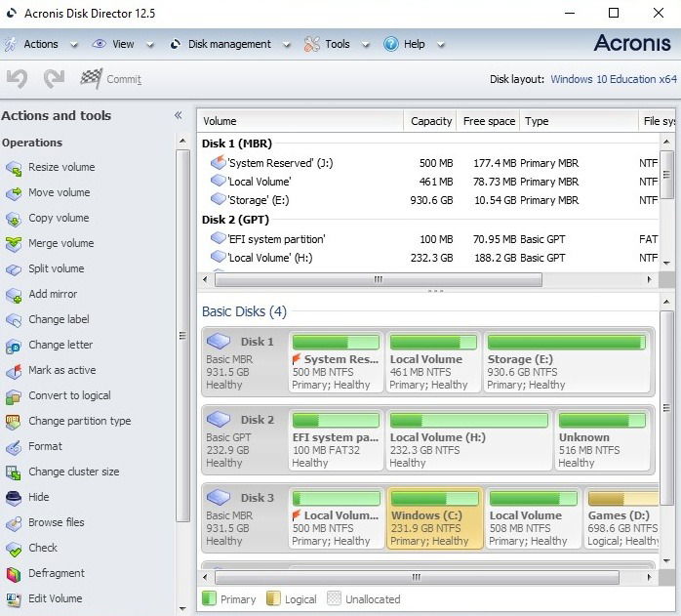Click the Change letter icon
The width and height of the screenshot is (681, 616).
pos(14,346)
